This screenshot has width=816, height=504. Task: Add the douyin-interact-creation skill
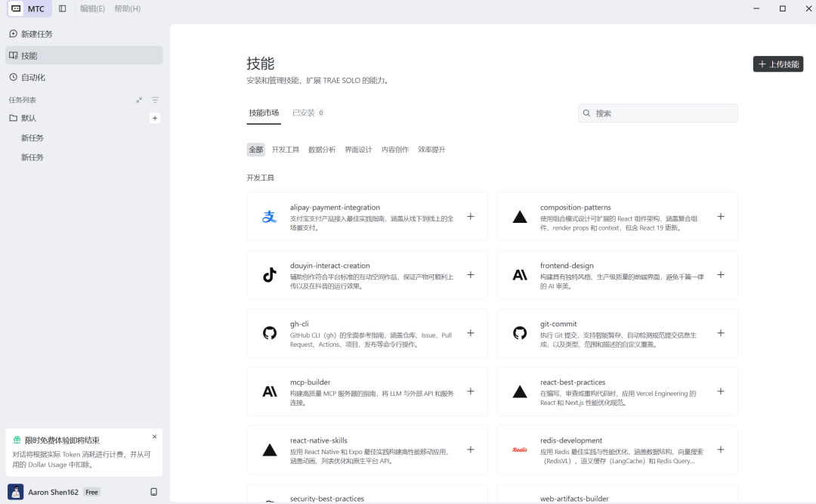click(x=471, y=275)
